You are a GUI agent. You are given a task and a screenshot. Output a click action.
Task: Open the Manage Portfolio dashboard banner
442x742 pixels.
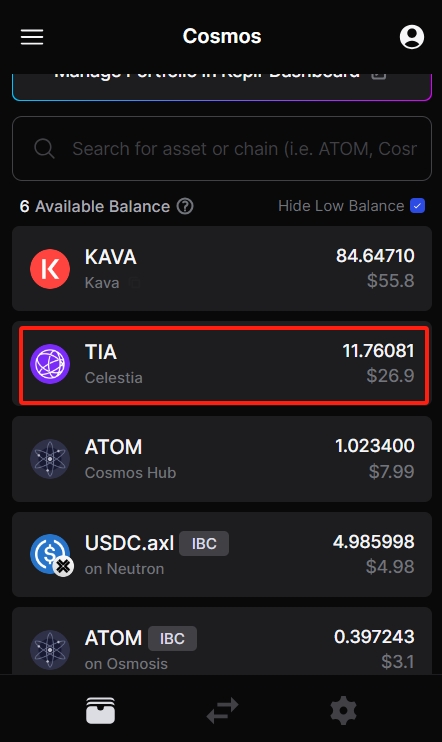(222, 87)
